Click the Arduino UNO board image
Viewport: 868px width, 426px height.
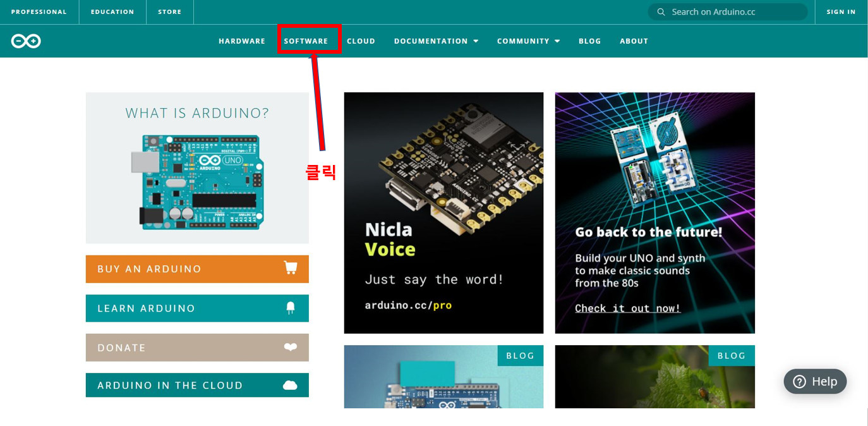pos(197,182)
